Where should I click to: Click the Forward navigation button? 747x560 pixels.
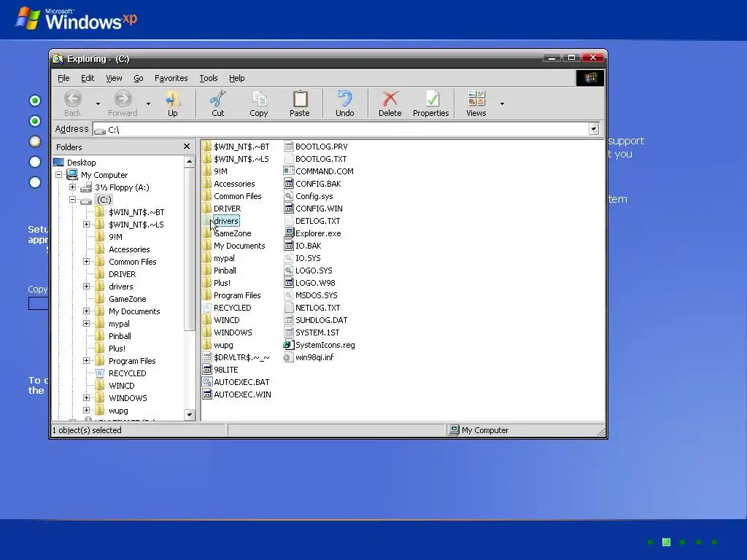point(123,103)
